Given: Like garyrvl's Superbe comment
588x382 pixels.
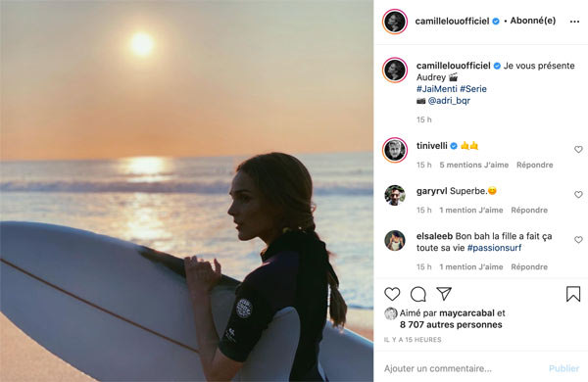Looking at the screenshot, I should [x=578, y=194].
